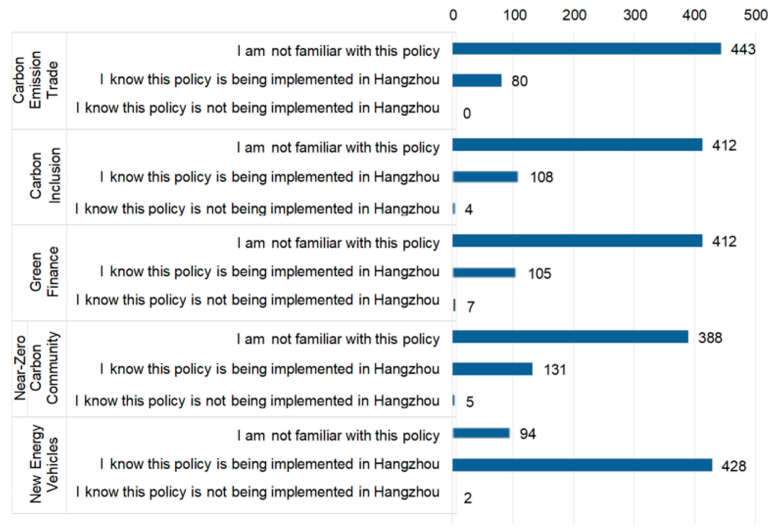
Task: Select the value label 7
Action: click(470, 307)
